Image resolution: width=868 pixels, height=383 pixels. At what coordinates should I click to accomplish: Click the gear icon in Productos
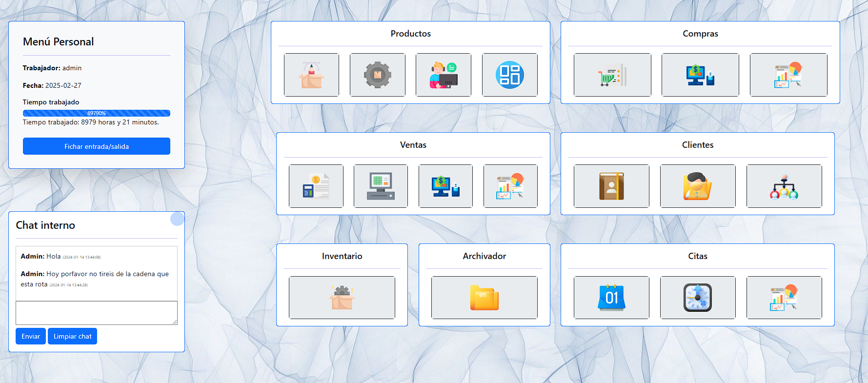(377, 75)
